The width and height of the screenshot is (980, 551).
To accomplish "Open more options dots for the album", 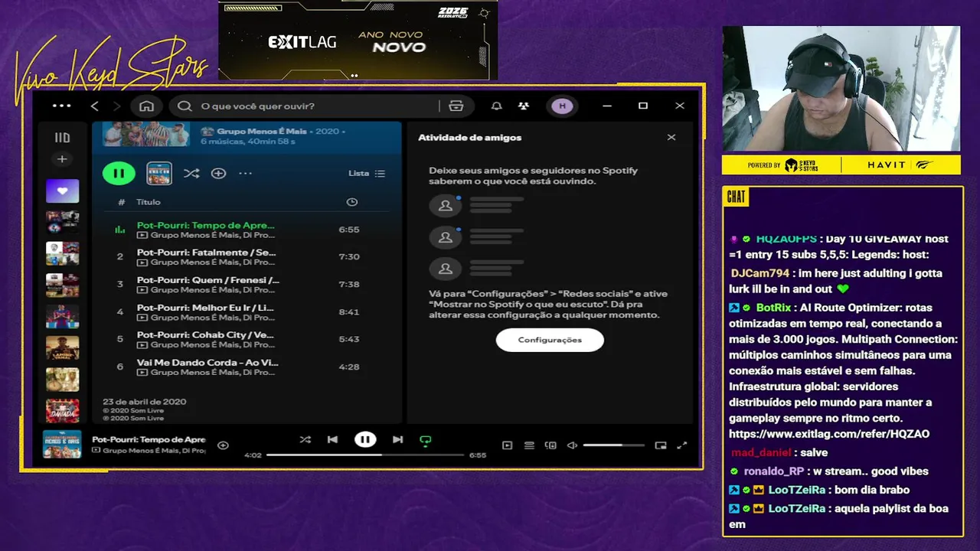I will [x=245, y=174].
